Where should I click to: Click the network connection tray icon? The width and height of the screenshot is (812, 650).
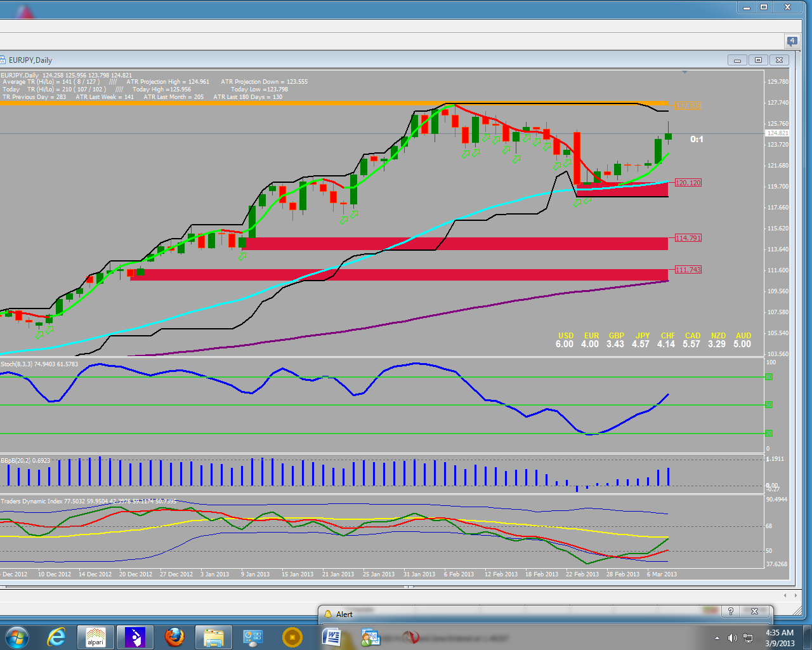748,637
